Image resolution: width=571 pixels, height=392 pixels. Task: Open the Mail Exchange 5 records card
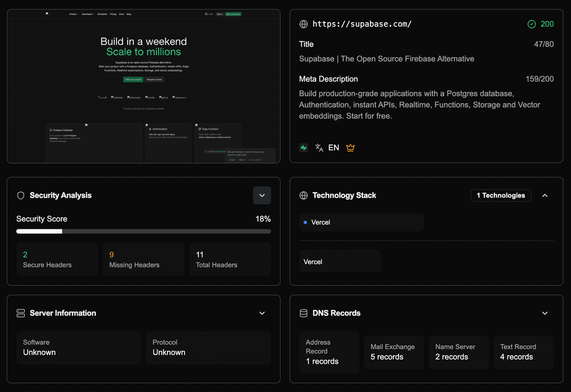click(x=394, y=352)
